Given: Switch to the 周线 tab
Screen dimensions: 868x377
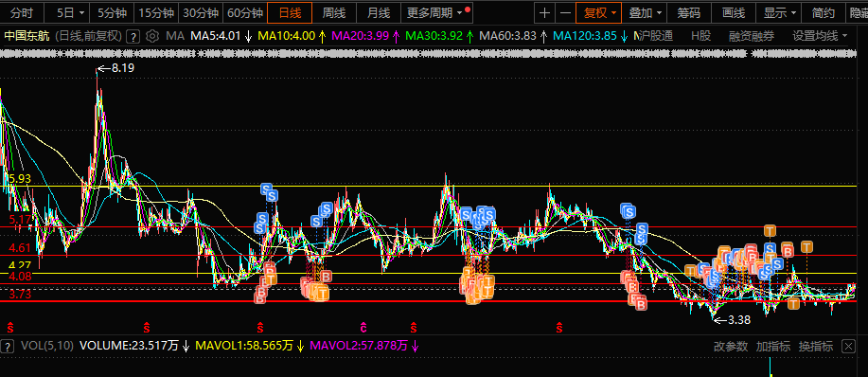Looking at the screenshot, I should 334,12.
